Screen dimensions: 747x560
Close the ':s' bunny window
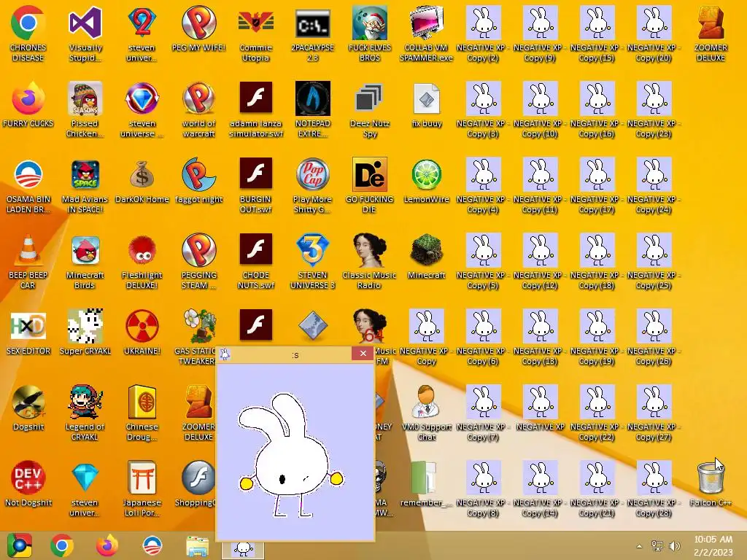click(363, 354)
